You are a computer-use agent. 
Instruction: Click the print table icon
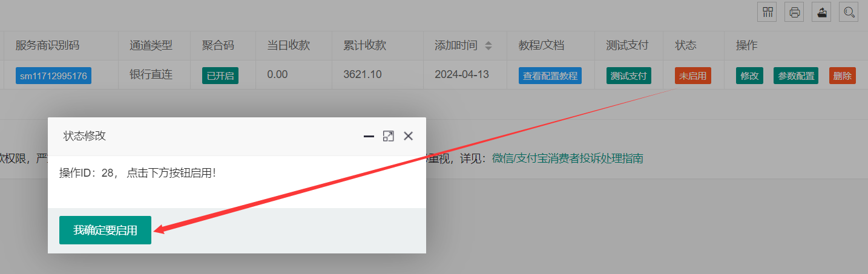click(795, 12)
